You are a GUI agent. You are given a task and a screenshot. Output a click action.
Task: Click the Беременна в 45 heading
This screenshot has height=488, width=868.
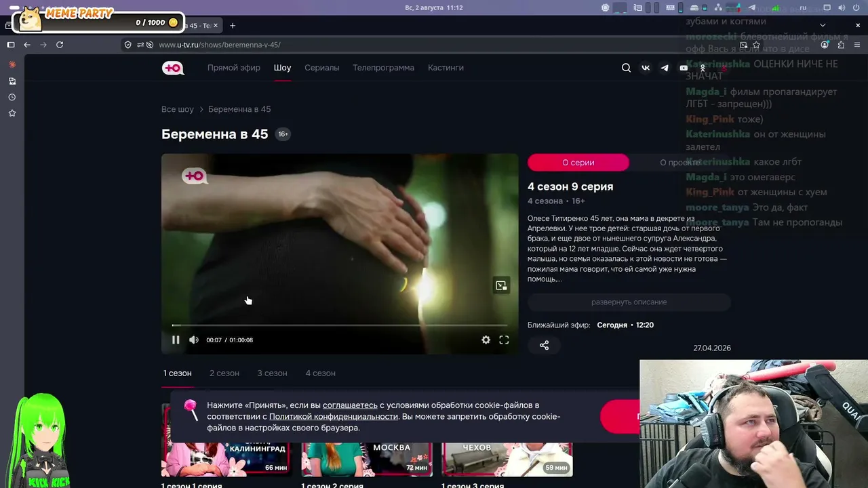coord(215,134)
